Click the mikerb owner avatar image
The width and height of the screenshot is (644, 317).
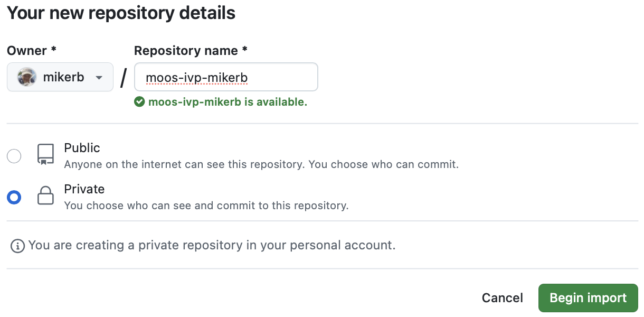coord(27,77)
